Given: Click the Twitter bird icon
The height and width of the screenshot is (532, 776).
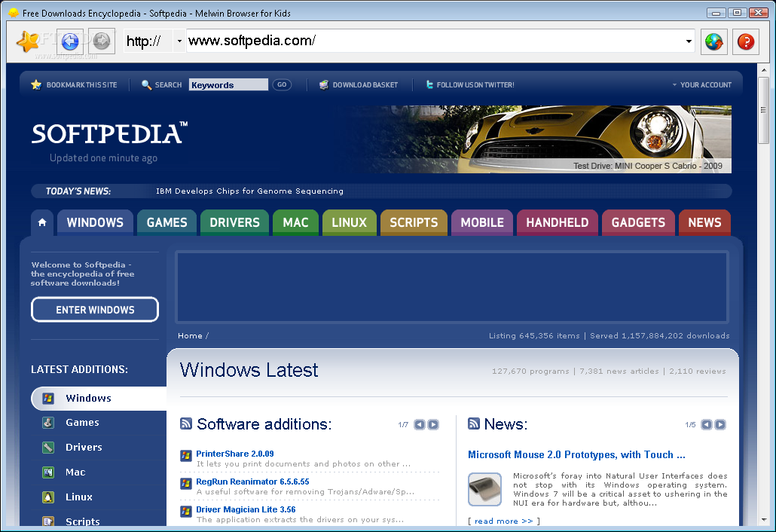Looking at the screenshot, I should click(429, 84).
